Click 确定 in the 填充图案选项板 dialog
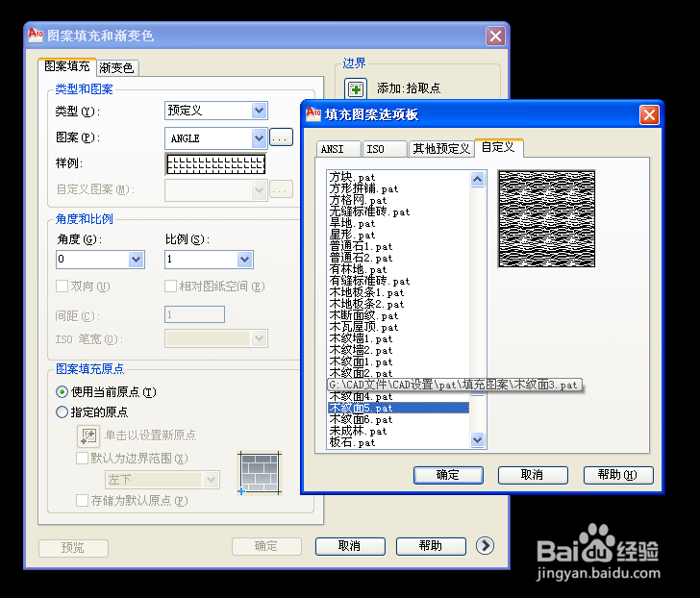Screen dimensions: 700x598 pyautogui.click(x=448, y=475)
